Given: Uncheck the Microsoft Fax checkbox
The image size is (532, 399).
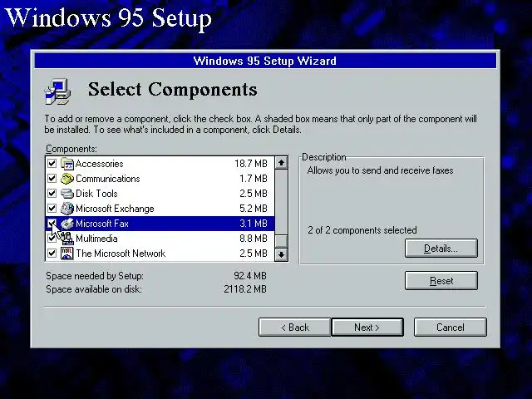Looking at the screenshot, I should click(52, 224).
